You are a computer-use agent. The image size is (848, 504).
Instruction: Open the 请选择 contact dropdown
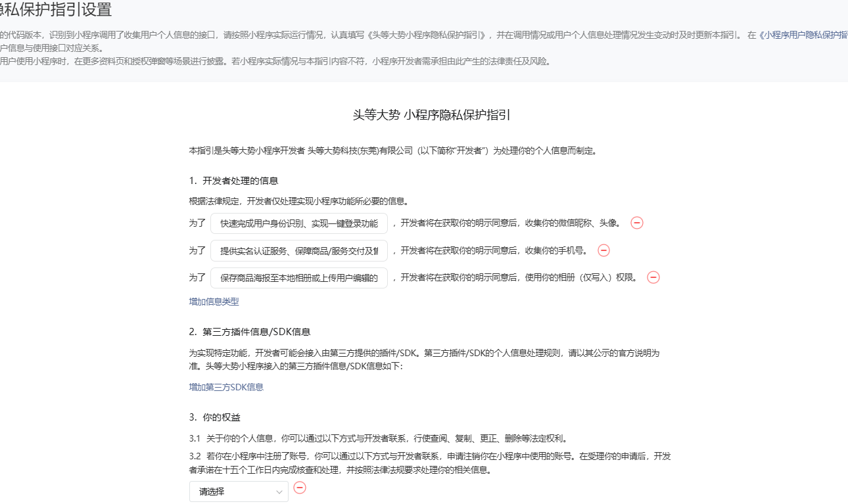tap(239, 491)
